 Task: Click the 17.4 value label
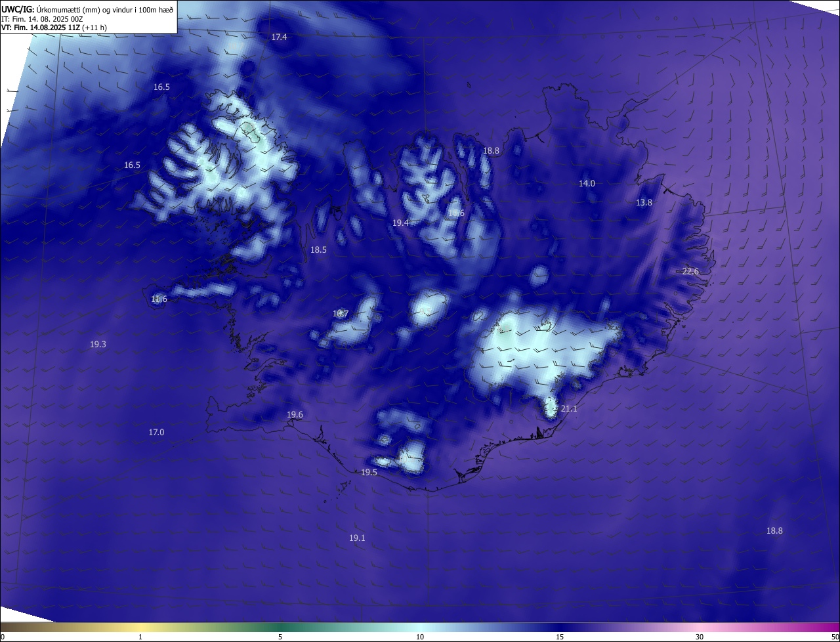click(x=279, y=37)
